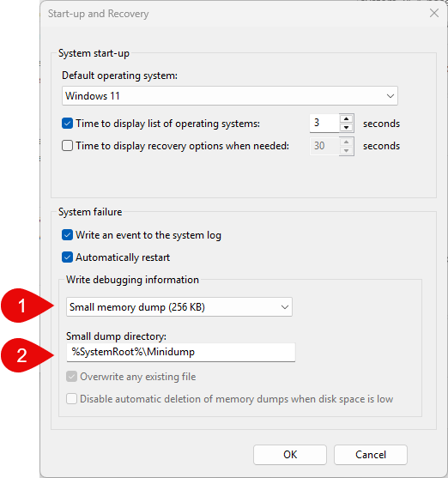Click the operating systems seconds value field
This screenshot has height=478, width=448.
[324, 124]
